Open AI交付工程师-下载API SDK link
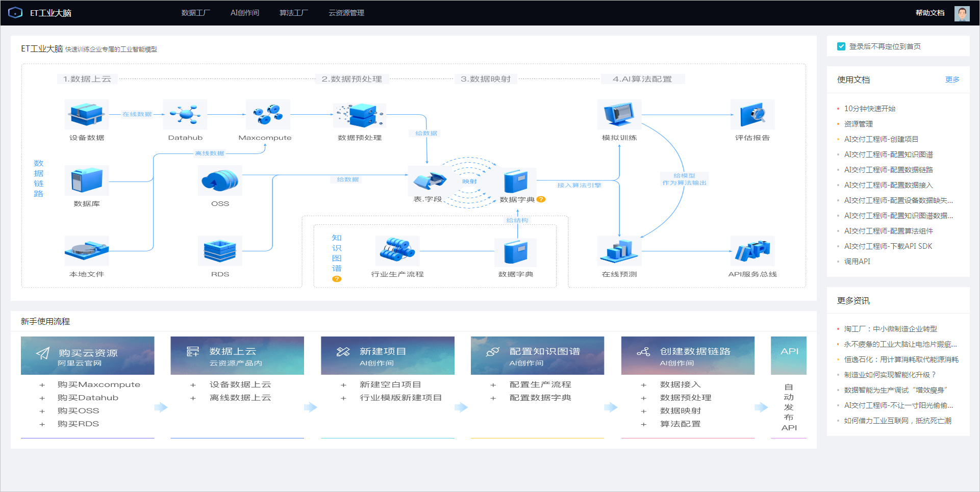980x492 pixels. tap(888, 246)
